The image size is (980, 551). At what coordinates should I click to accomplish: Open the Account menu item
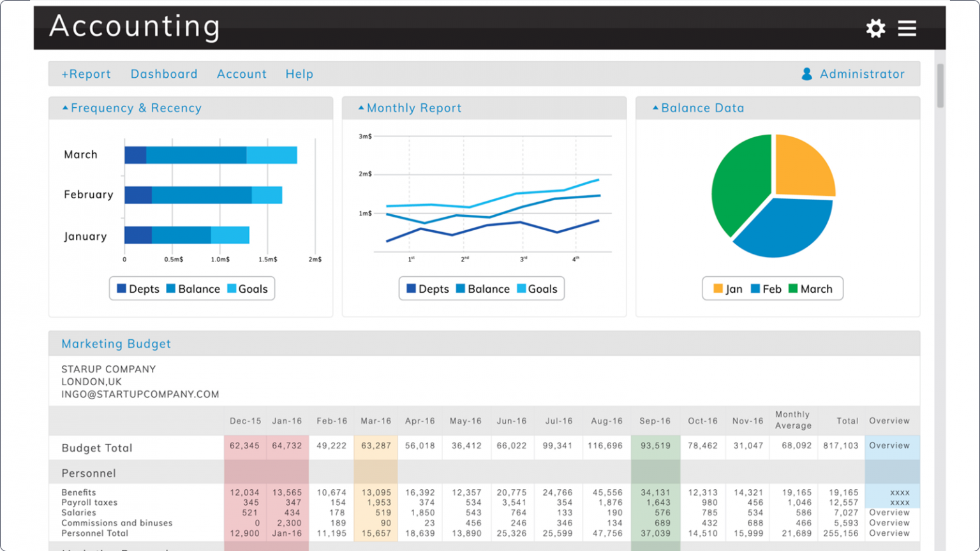pos(242,74)
